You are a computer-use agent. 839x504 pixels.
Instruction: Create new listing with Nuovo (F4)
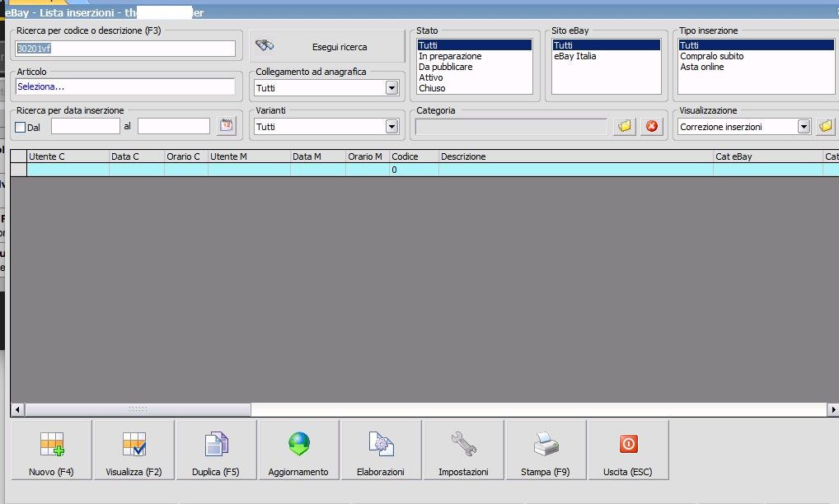51,450
